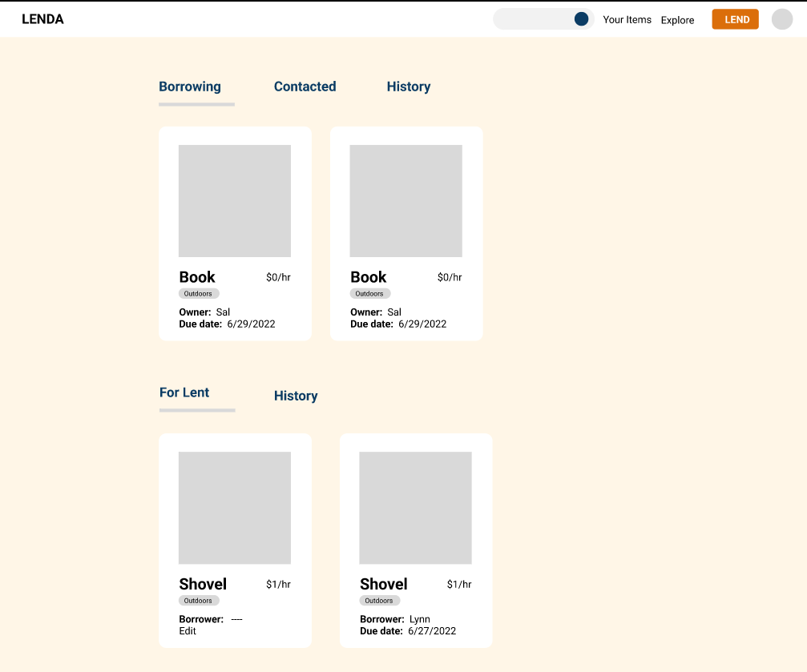Click the LENDA logo
The image size is (807, 672).
(42, 19)
